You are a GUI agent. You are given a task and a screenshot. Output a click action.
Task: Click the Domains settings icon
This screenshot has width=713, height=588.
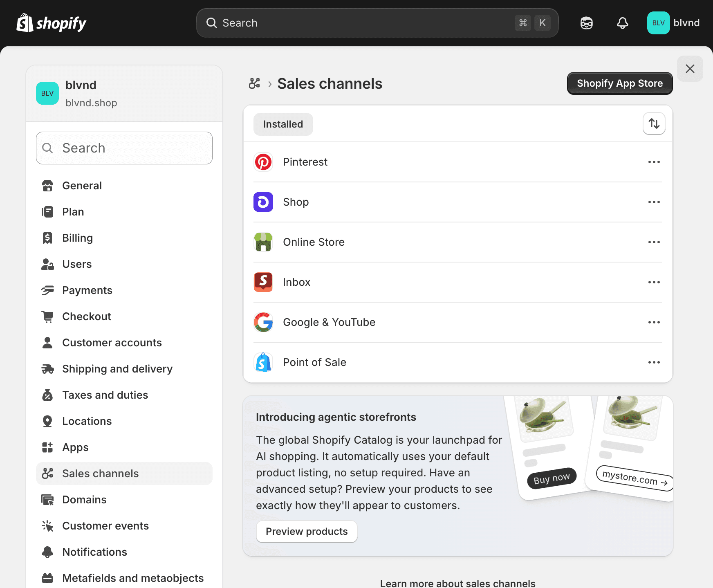pyautogui.click(x=47, y=500)
